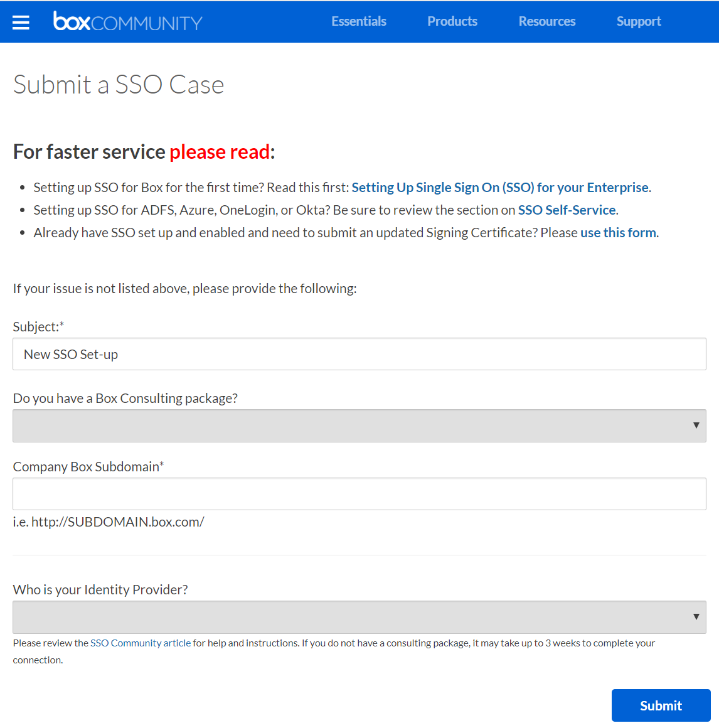
Task: Open the hamburger navigation menu
Action: point(21,22)
